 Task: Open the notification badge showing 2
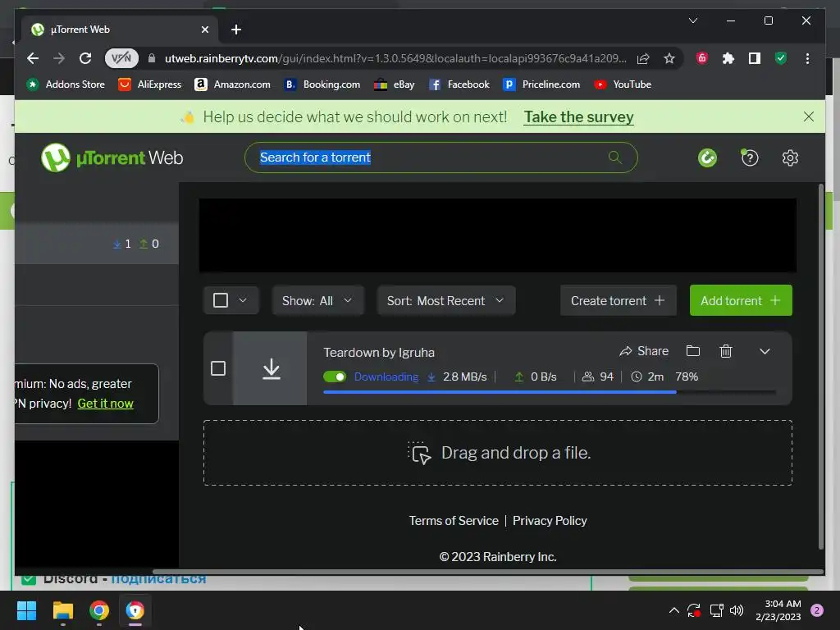tap(817, 610)
